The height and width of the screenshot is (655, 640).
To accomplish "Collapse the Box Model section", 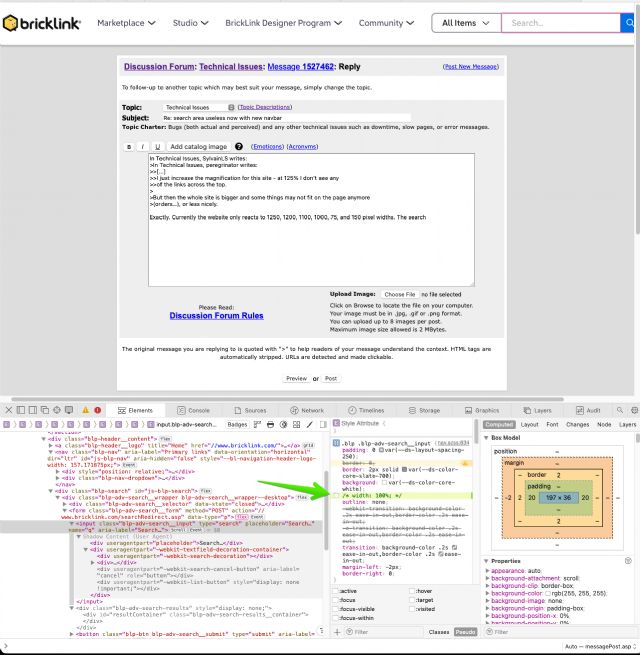I will (x=487, y=438).
